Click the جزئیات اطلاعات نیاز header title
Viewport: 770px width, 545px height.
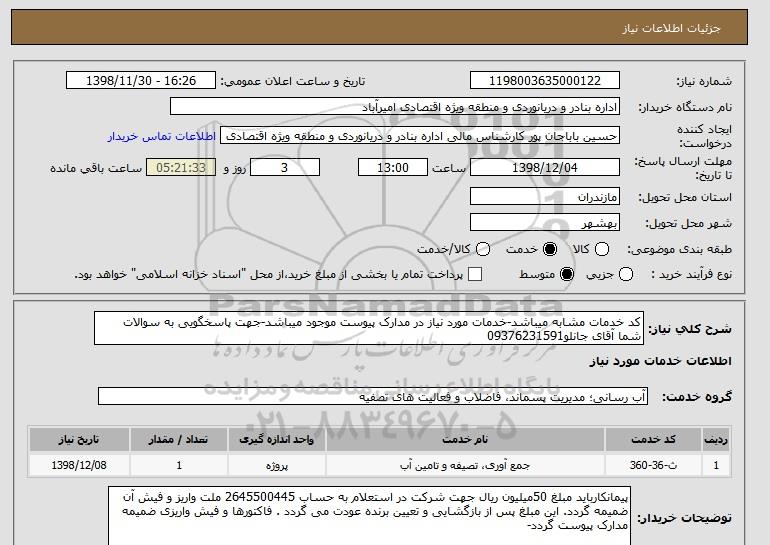[x=671, y=28]
